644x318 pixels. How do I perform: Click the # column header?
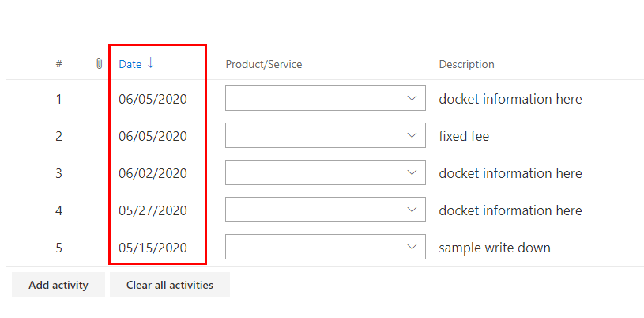click(x=59, y=64)
